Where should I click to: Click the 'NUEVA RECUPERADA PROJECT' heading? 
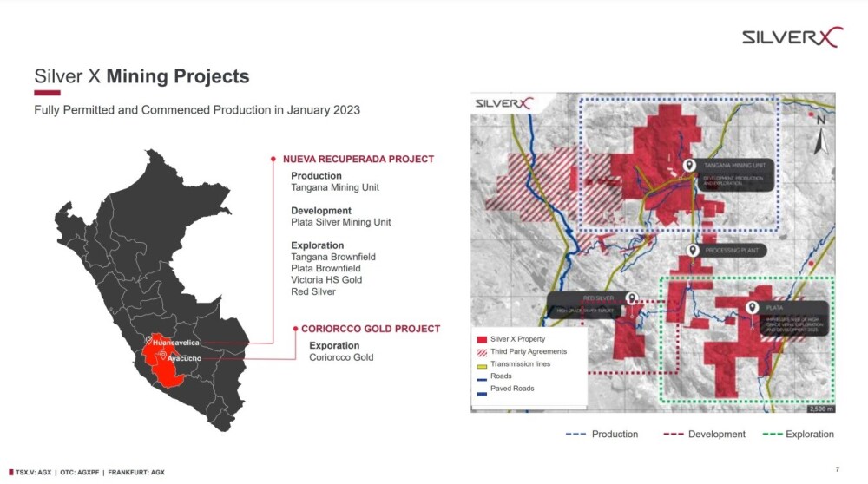coord(358,160)
